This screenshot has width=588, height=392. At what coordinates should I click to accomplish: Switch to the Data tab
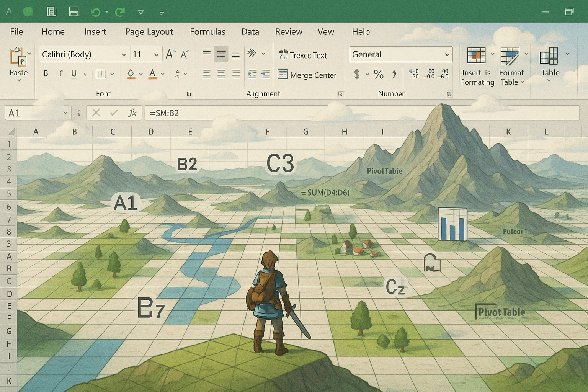pos(250,32)
